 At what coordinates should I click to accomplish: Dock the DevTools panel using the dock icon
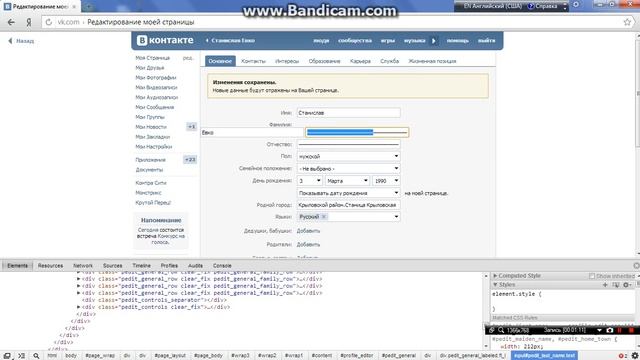[7, 356]
